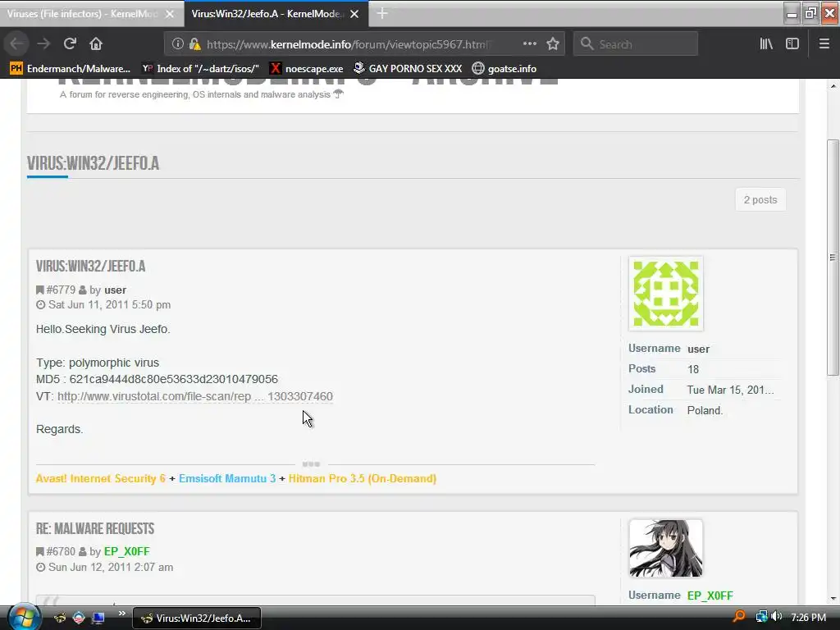This screenshot has height=630, width=840.
Task: Show site information icon in address bar
Action: [178, 44]
